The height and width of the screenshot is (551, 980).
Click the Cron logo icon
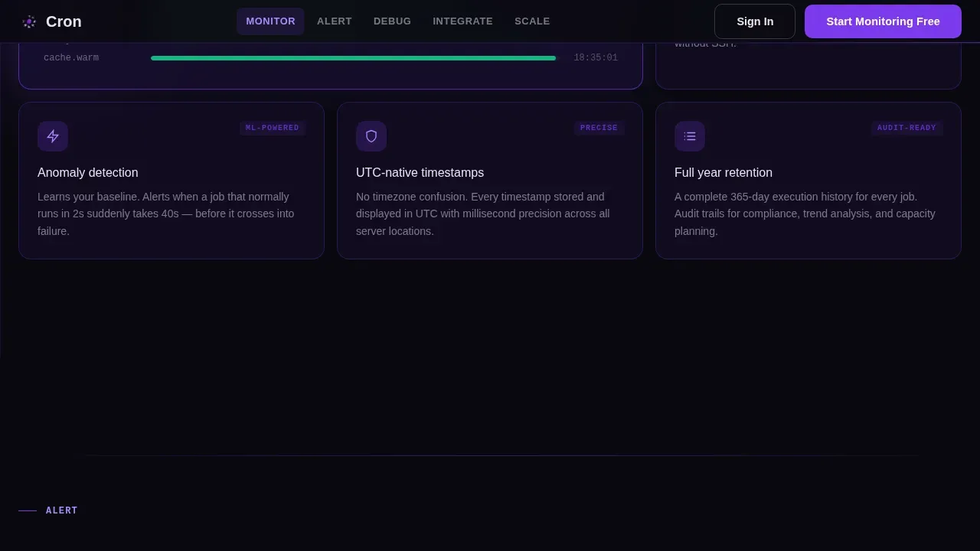tap(29, 21)
